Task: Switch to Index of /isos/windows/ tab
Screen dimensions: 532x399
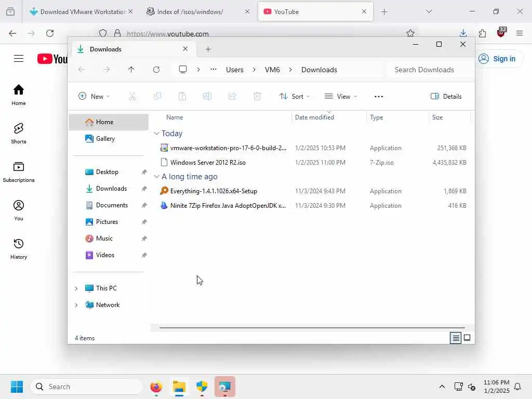Action: click(197, 11)
